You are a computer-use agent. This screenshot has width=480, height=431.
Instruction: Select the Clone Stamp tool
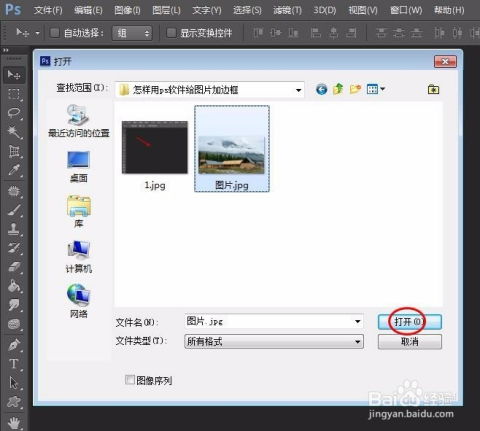tap(14, 229)
